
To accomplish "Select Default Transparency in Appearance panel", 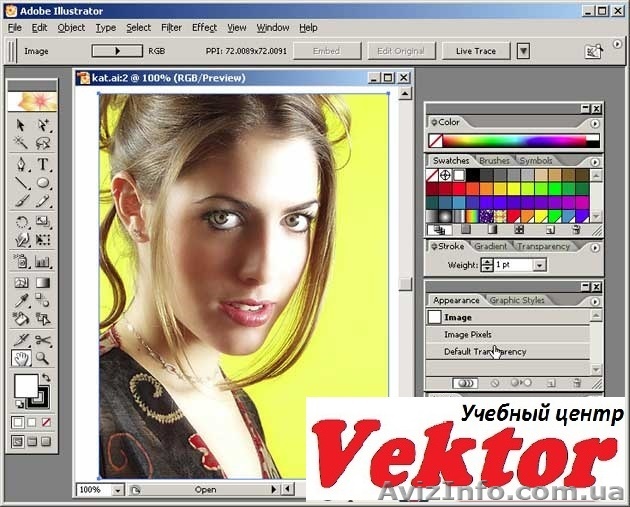I will [485, 352].
